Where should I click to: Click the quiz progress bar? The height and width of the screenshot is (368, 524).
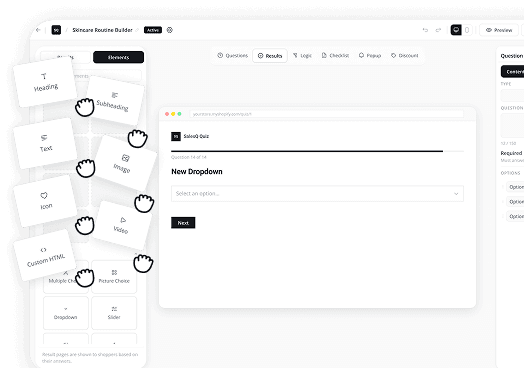(317, 151)
